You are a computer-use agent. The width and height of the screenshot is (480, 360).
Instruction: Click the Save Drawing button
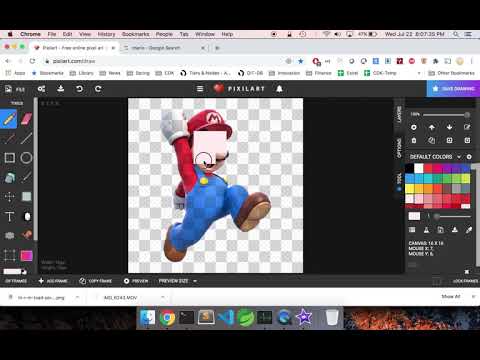pyautogui.click(x=453, y=89)
